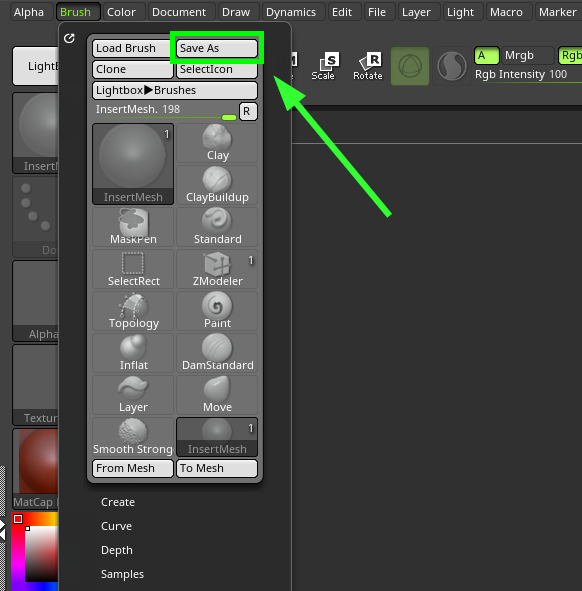Open the Draw menu
The image size is (582, 591).
[238, 12]
